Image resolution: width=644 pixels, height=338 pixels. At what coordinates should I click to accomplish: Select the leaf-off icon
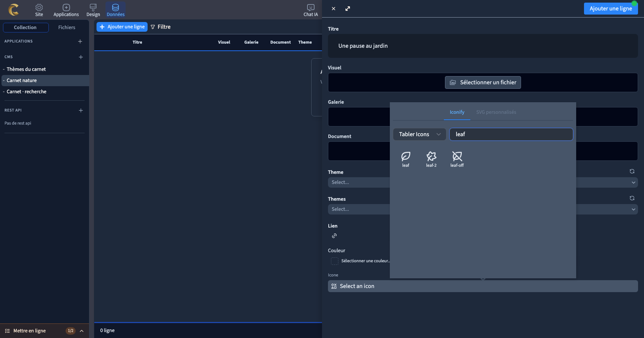click(x=457, y=159)
